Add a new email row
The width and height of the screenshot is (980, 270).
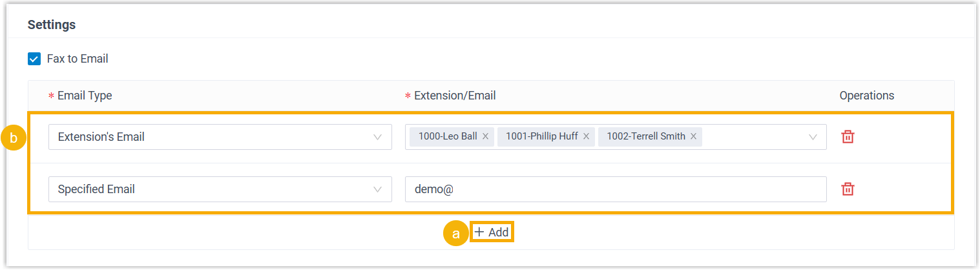(492, 233)
